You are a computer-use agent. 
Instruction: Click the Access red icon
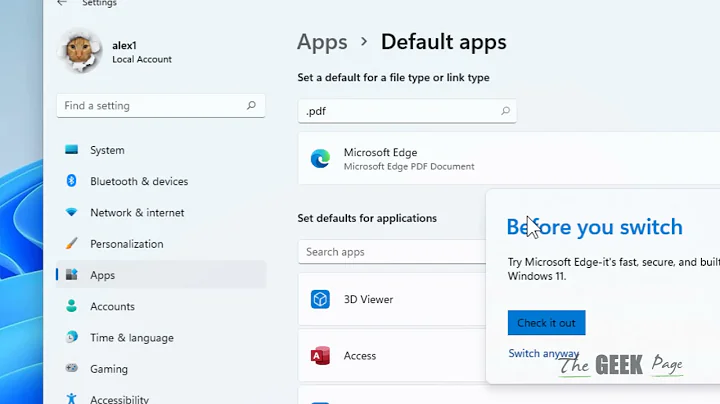click(x=320, y=355)
